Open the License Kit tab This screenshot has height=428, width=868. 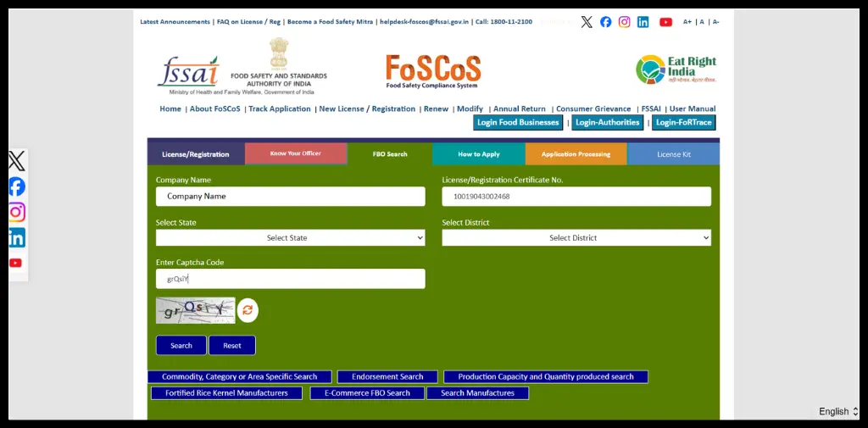pyautogui.click(x=674, y=154)
